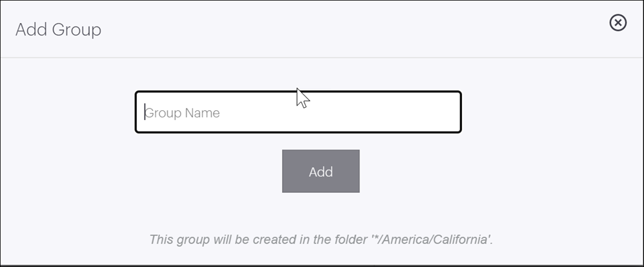644x267 pixels.
Task: Click the Group Name placeholder text
Action: 183,113
